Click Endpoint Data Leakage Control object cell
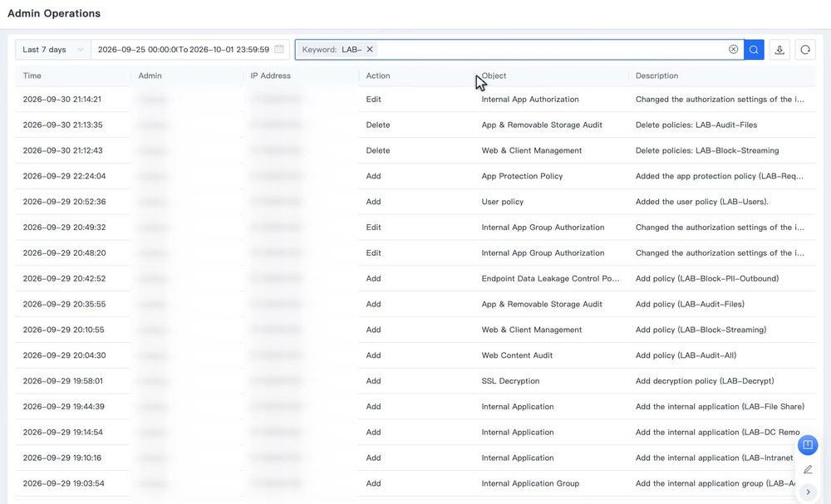Screen dimensions: 831x504 [550, 278]
